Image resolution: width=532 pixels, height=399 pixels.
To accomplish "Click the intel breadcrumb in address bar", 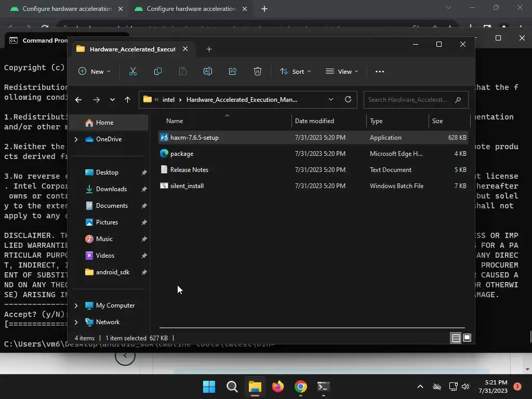I will click(168, 100).
